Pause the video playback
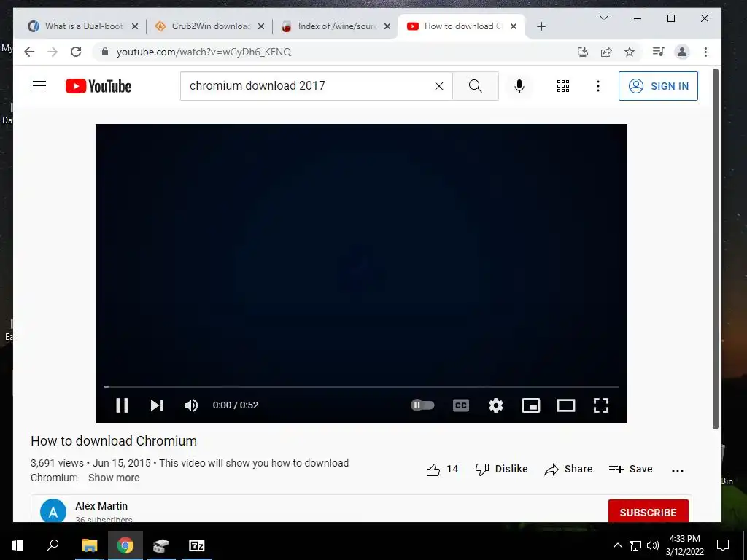The height and width of the screenshot is (560, 747). [123, 405]
